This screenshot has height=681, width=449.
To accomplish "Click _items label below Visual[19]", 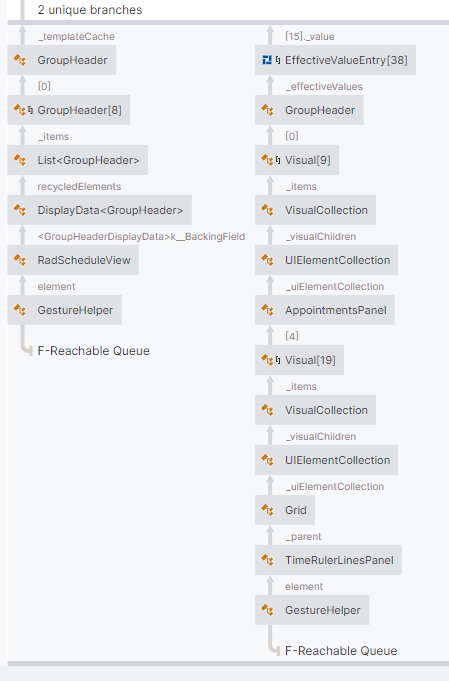I will pos(301,387).
